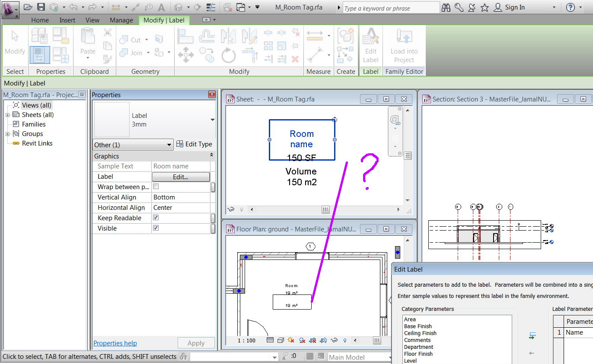Screen dimensions: 593x364
Task: Click the Edit... button for Label property
Action: [x=181, y=177]
